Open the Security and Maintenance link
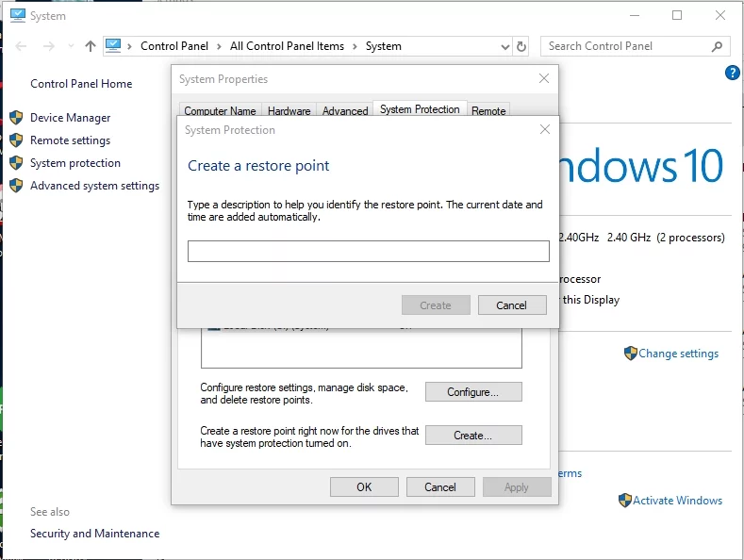This screenshot has height=560, width=744. click(x=94, y=534)
